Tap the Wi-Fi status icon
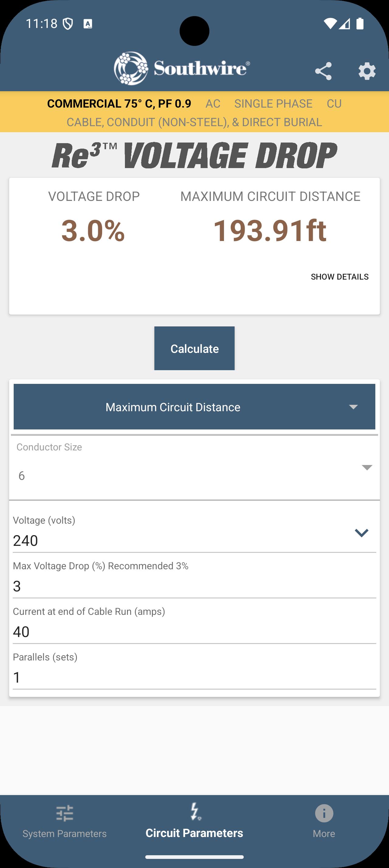Image resolution: width=389 pixels, height=868 pixels. [x=330, y=24]
